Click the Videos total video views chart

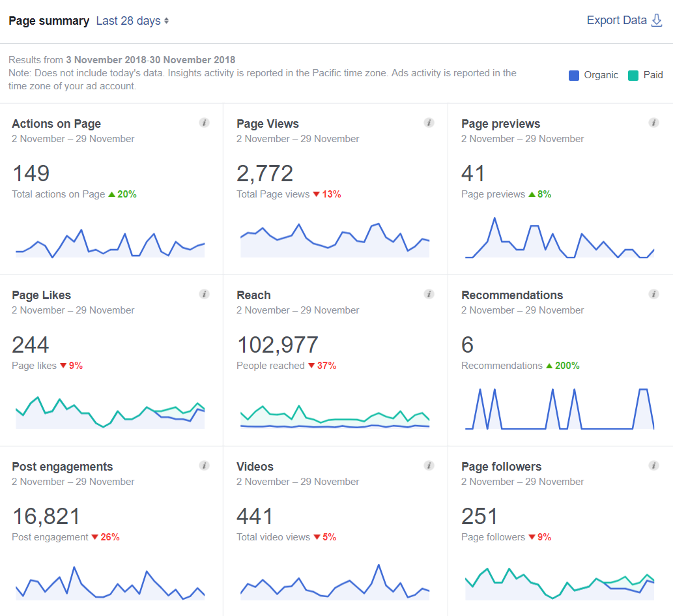pyautogui.click(x=335, y=583)
